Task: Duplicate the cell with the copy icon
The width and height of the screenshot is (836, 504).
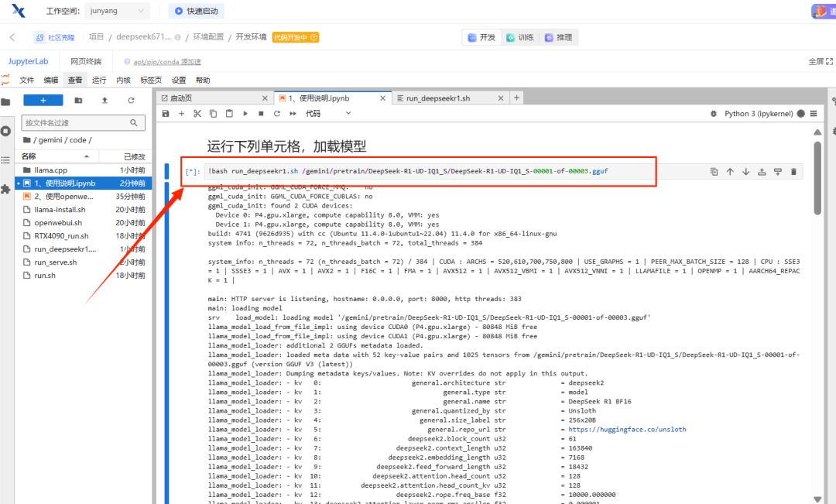Action: click(x=714, y=172)
